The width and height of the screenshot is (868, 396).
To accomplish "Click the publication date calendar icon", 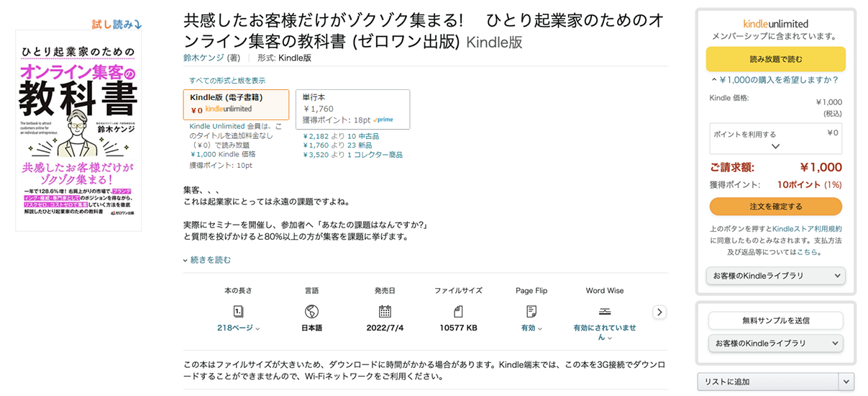I will pyautogui.click(x=385, y=312).
